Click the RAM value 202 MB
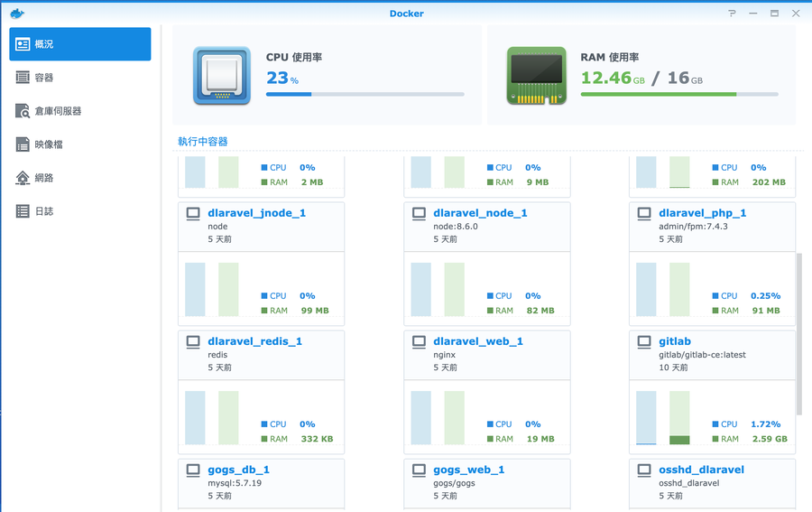Screen dimensions: 812x512 (x=769, y=182)
